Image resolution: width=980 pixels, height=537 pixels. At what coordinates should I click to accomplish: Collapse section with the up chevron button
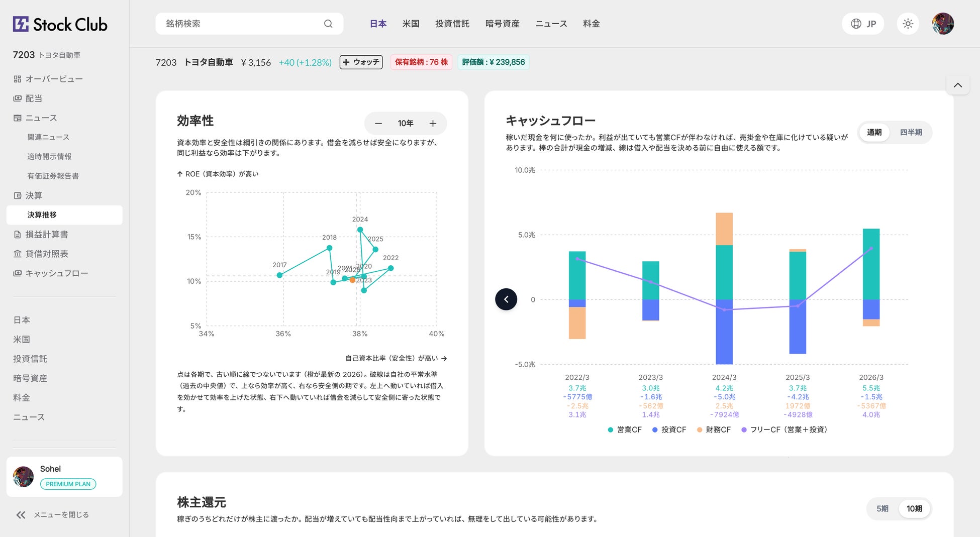pyautogui.click(x=958, y=85)
